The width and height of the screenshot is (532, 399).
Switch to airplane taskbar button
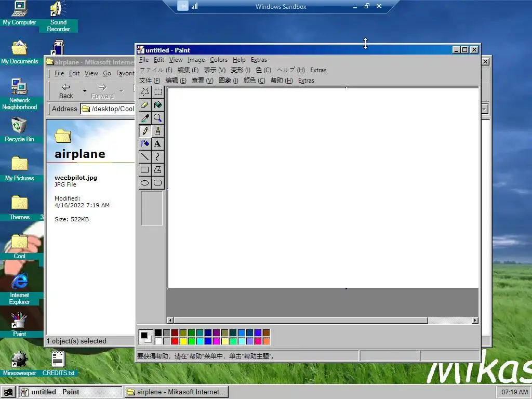(176, 392)
